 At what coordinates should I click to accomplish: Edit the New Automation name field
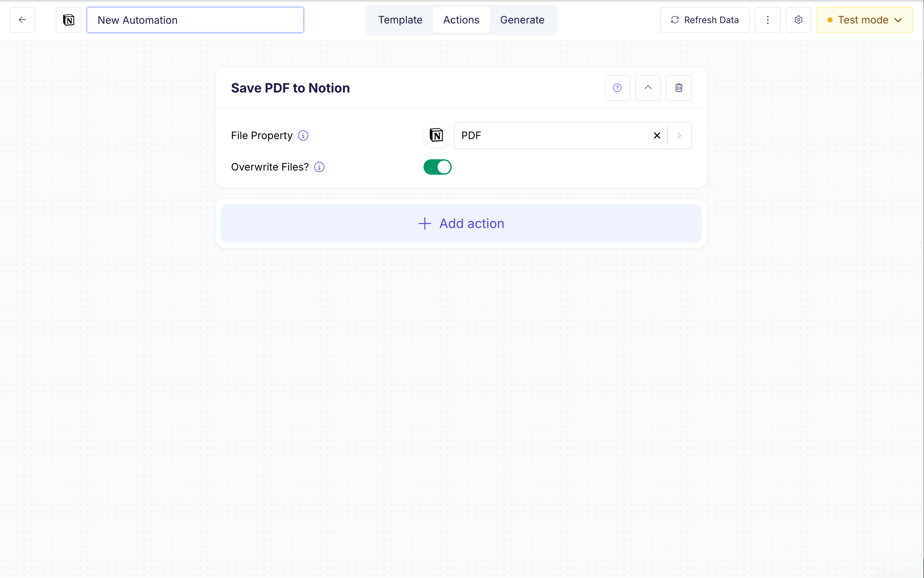[x=195, y=20]
